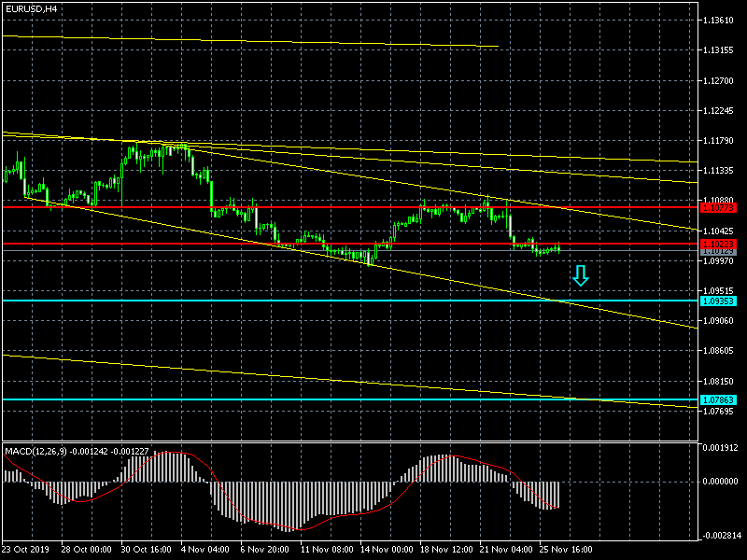
Task: Select the red horizontal line at 1.10223
Action: pyautogui.click(x=350, y=244)
